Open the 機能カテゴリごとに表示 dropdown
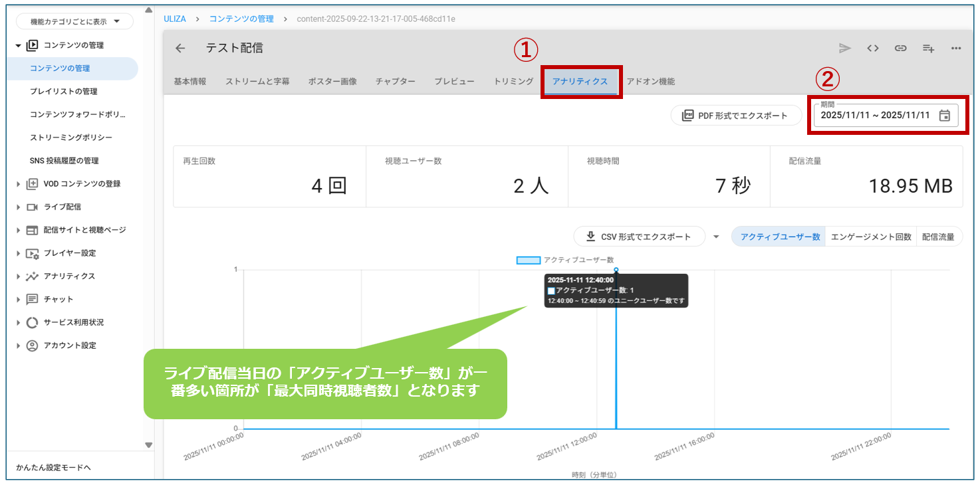Screen dimensions: 980x485 click(x=73, y=22)
